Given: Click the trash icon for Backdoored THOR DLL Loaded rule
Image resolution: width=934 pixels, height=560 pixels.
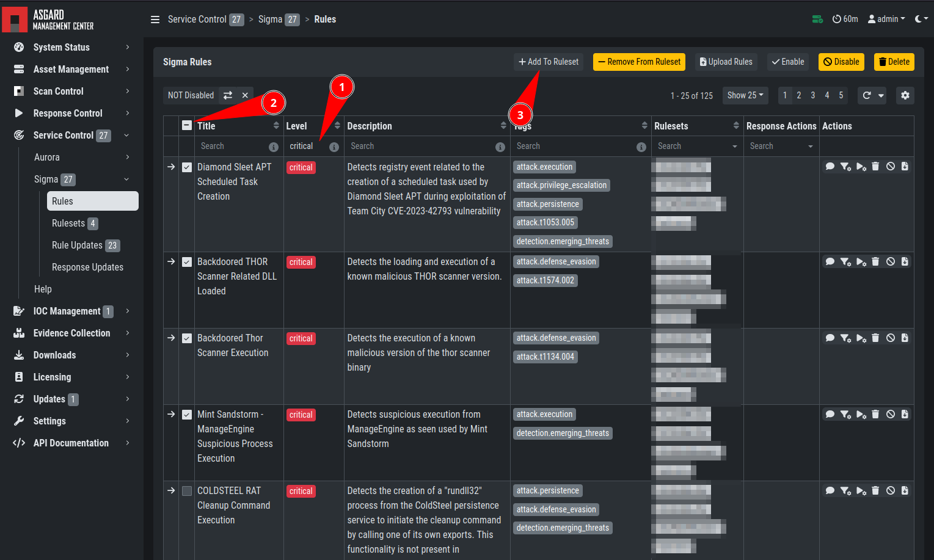Looking at the screenshot, I should pyautogui.click(x=875, y=261).
